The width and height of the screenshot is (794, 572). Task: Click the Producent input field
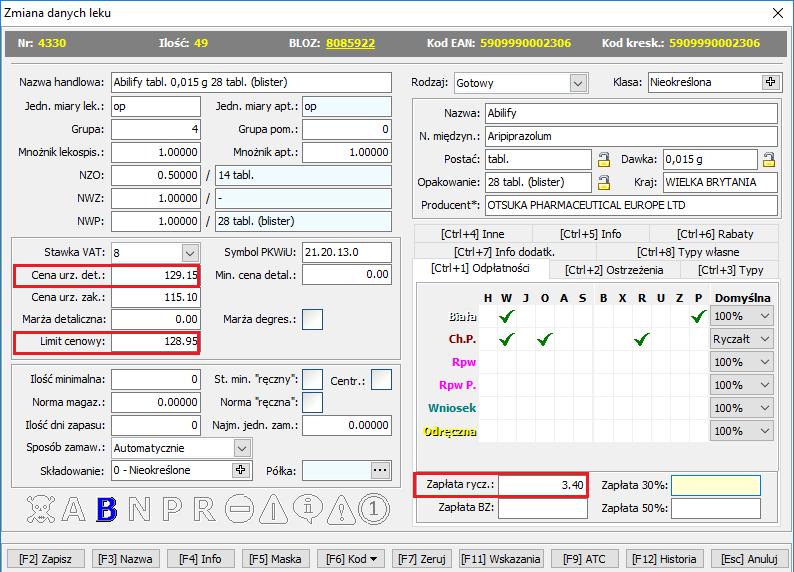click(x=631, y=205)
